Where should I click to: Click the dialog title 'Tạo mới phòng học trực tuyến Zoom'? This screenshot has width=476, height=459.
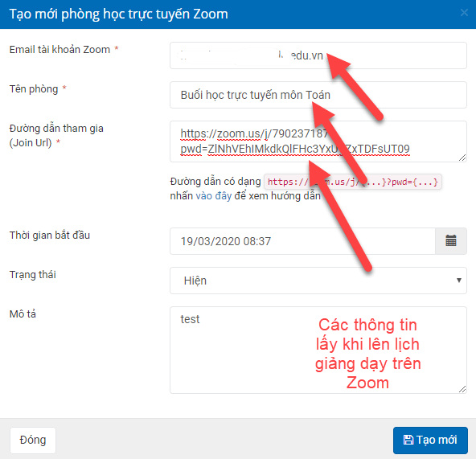(119, 14)
